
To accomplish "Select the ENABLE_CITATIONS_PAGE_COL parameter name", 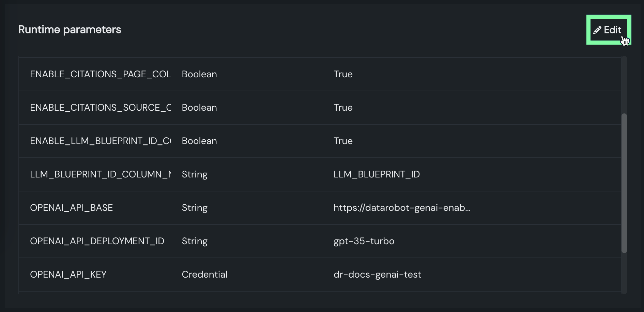I will (100, 74).
